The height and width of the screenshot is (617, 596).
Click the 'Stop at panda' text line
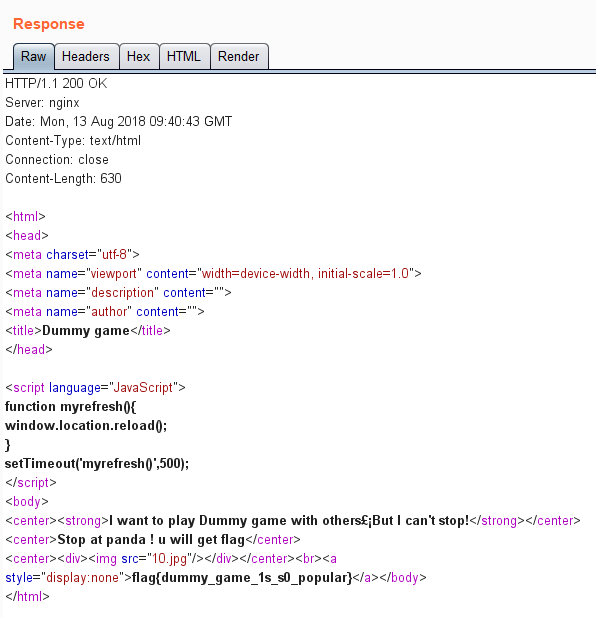click(x=151, y=539)
